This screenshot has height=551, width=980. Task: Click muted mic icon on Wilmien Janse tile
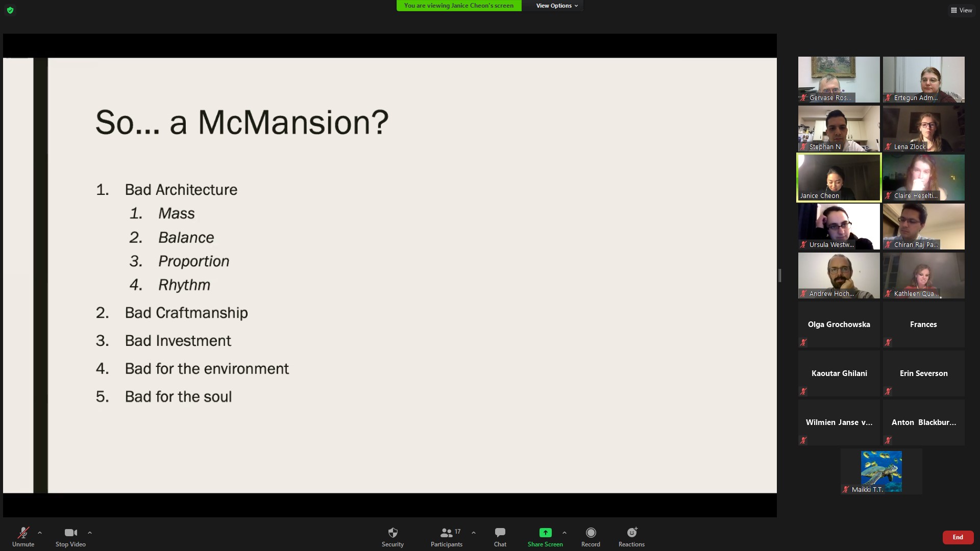804,440
